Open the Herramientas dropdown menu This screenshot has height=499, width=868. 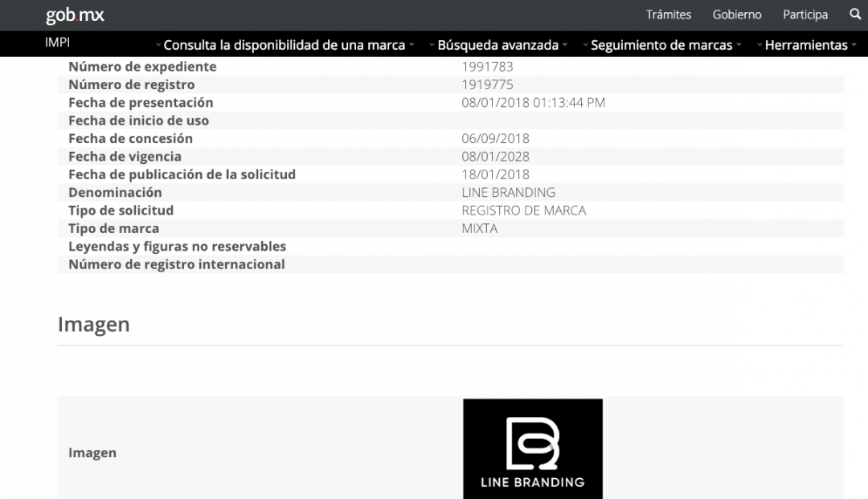806,45
